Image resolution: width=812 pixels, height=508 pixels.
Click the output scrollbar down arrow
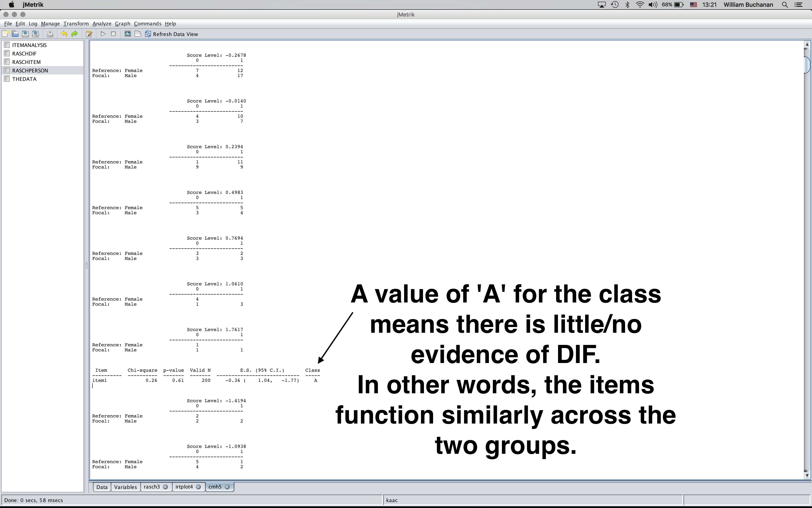[807, 475]
